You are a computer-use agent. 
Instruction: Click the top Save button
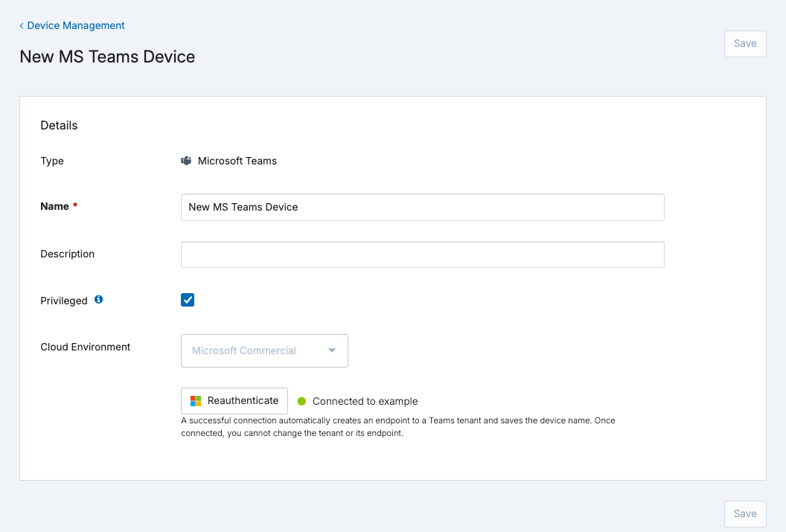[x=745, y=44]
